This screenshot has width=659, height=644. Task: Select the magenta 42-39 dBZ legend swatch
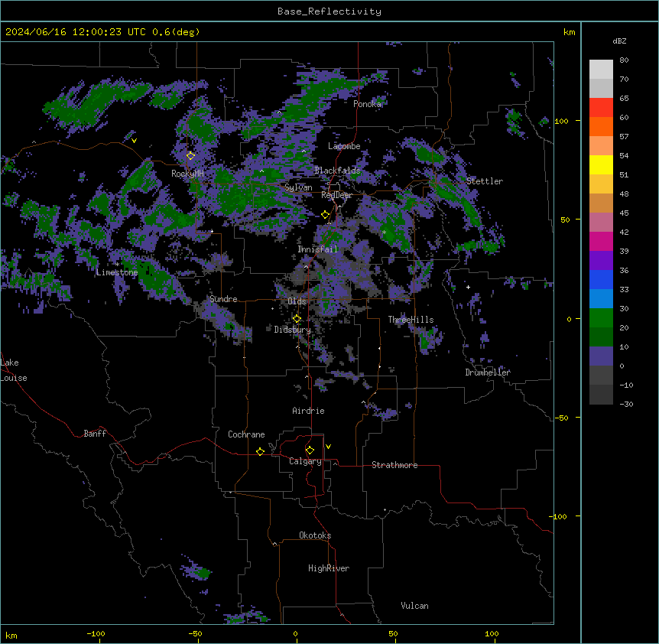tap(601, 241)
